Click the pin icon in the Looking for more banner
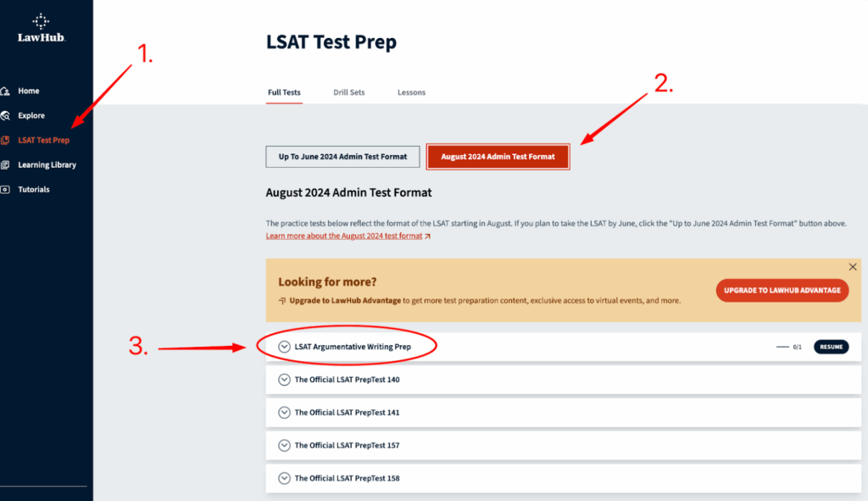 [281, 299]
